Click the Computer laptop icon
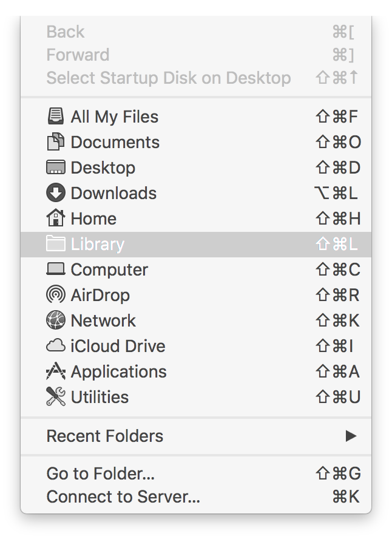The image size is (392, 539). 55,269
